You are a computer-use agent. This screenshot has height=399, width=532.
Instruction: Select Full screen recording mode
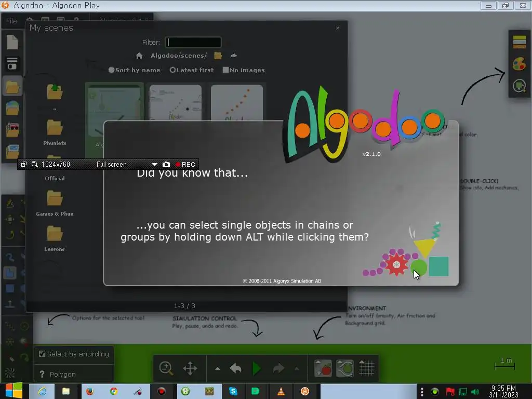tap(112, 164)
